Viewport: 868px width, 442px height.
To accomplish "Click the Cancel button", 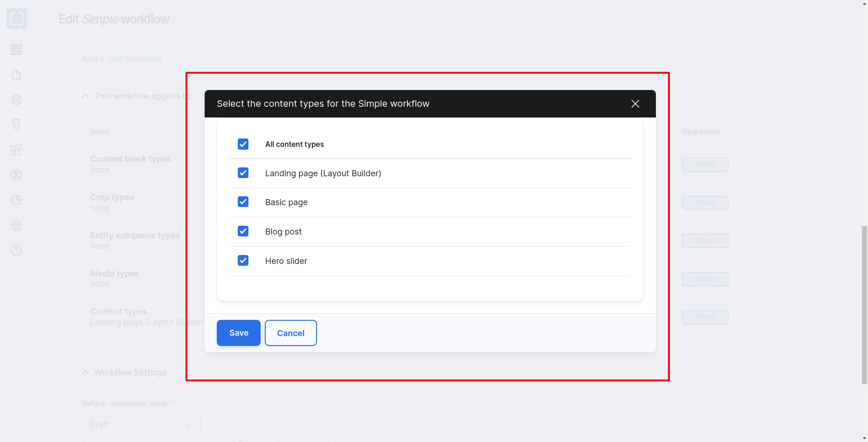I will click(x=290, y=333).
